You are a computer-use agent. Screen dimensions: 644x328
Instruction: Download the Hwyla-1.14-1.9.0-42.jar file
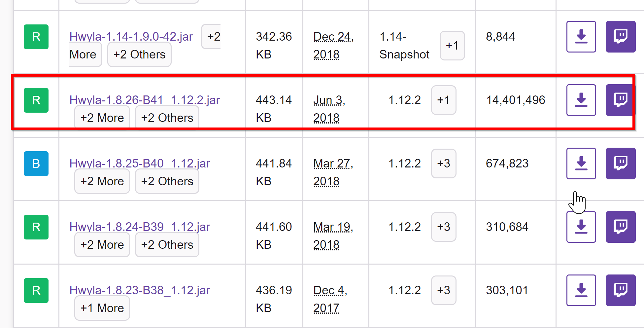[x=581, y=37]
